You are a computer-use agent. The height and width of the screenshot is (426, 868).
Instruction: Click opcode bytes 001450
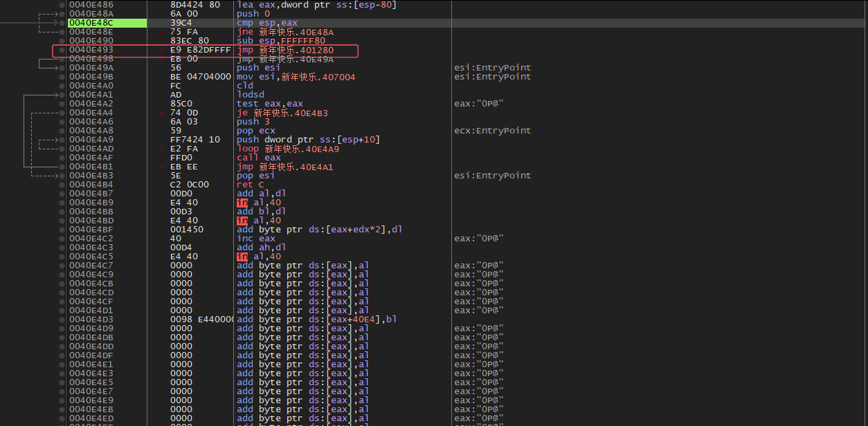pyautogui.click(x=187, y=230)
